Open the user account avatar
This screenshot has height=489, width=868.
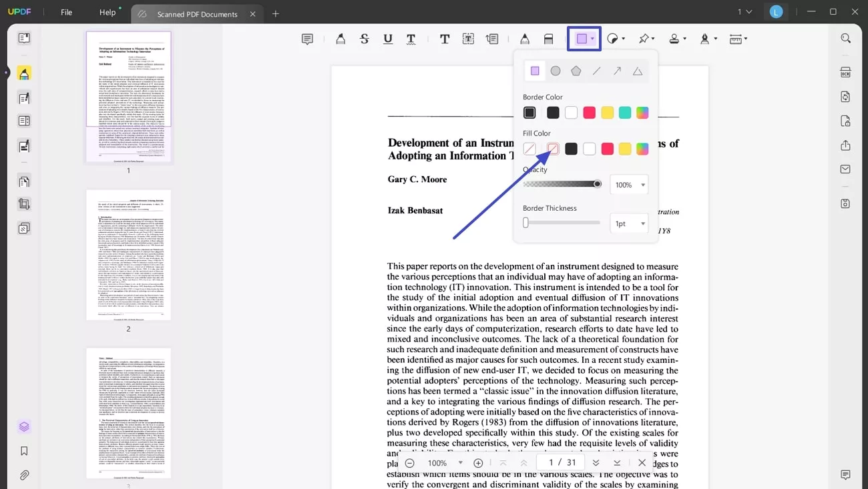(776, 12)
